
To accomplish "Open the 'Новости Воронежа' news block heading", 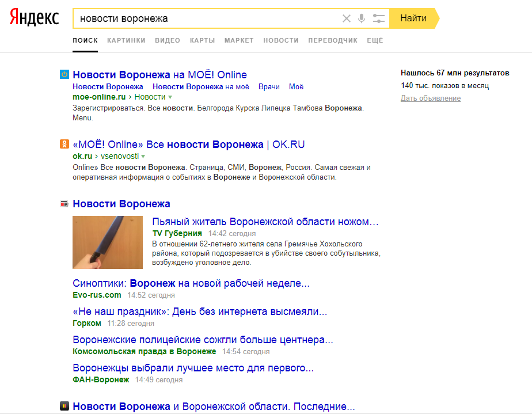I will (x=121, y=204).
